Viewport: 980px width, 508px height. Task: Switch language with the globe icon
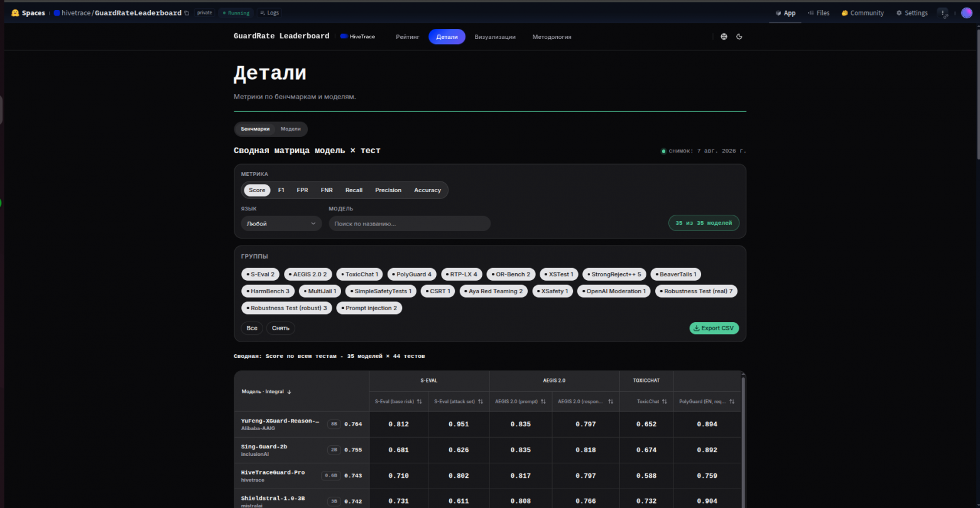724,36
